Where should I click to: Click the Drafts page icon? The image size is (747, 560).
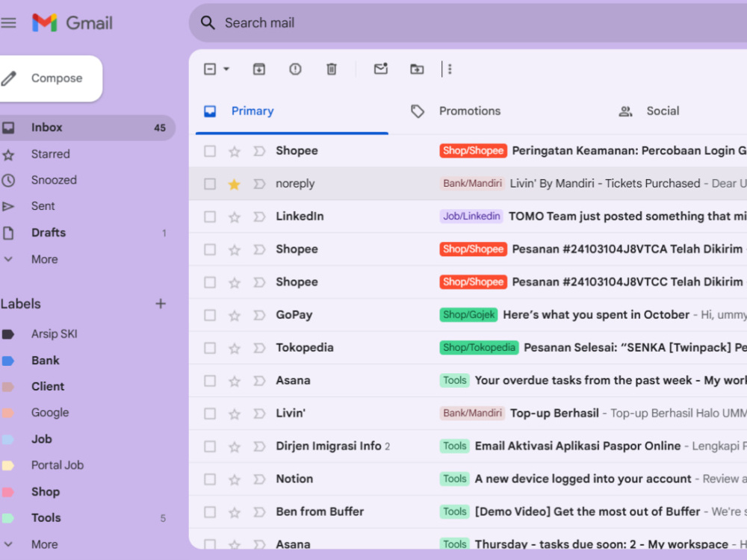8,233
